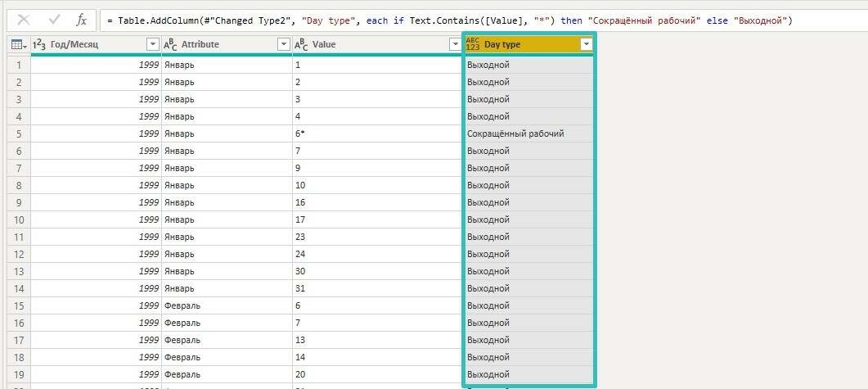Change data type icon of Value column
The height and width of the screenshot is (389, 868).
(301, 45)
